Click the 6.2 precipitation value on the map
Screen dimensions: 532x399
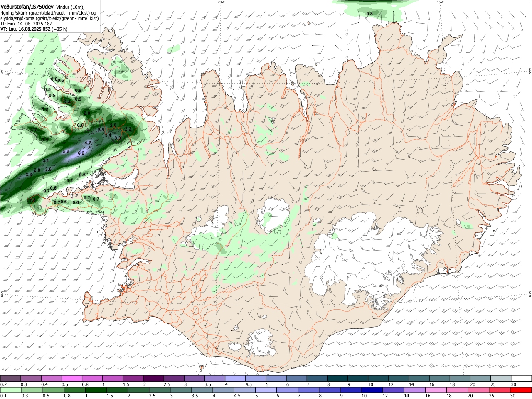(81, 153)
